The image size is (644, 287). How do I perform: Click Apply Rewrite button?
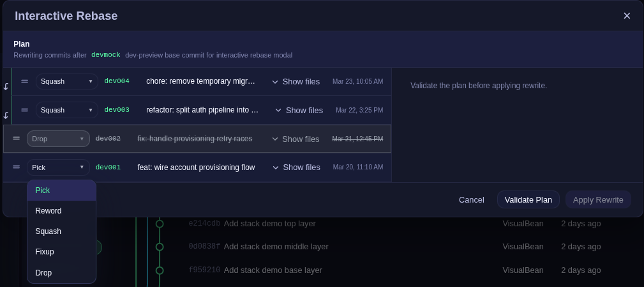click(x=598, y=200)
